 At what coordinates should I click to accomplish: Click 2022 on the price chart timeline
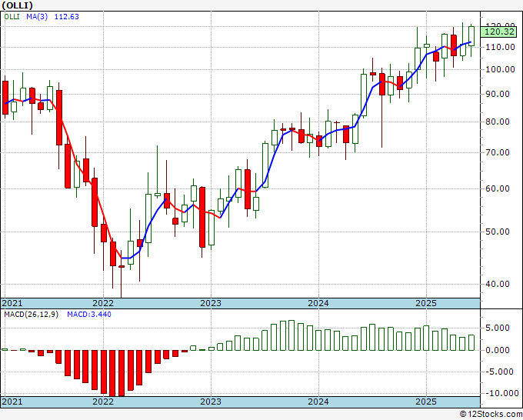tap(103, 303)
